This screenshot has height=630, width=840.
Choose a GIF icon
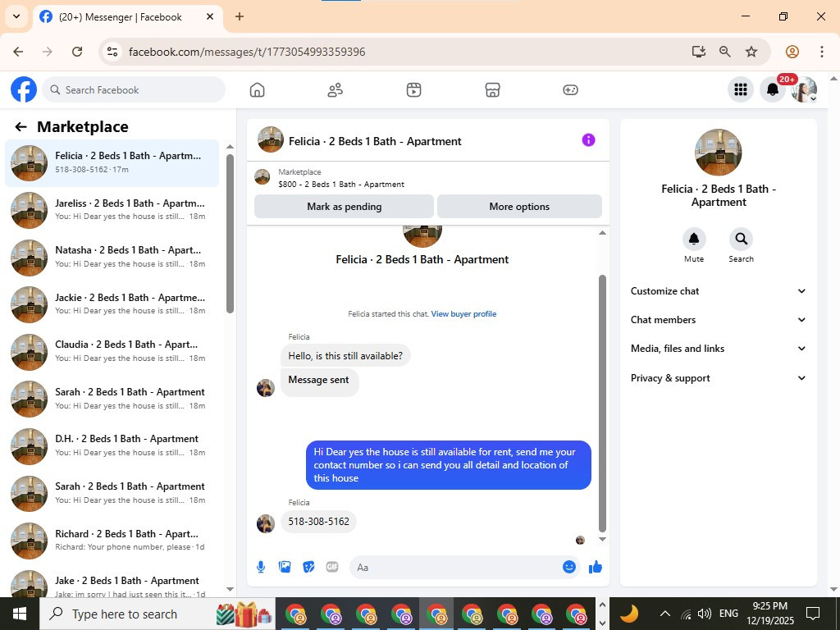(332, 567)
